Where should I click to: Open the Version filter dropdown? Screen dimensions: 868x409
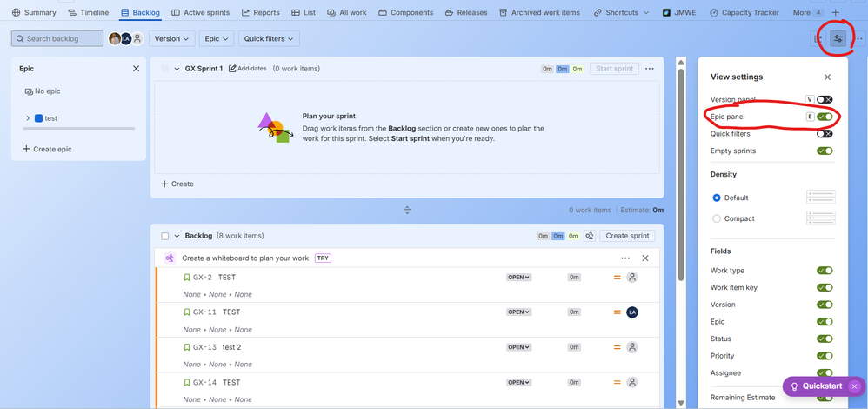click(171, 39)
